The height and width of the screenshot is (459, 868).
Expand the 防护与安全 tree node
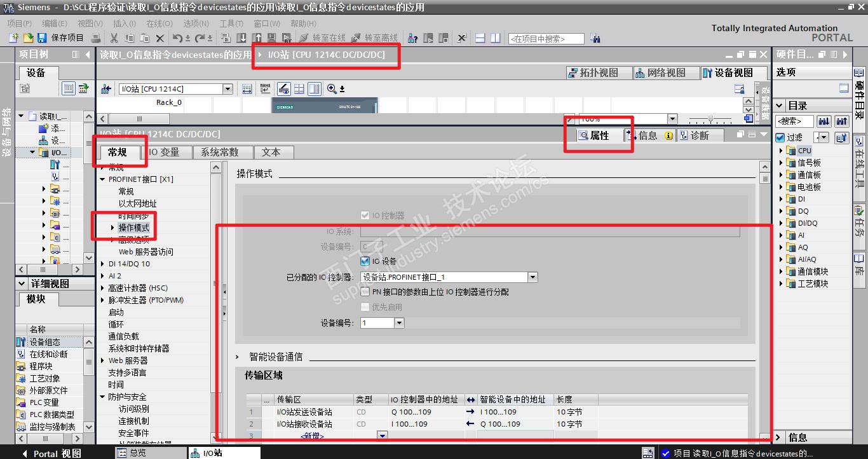click(103, 397)
